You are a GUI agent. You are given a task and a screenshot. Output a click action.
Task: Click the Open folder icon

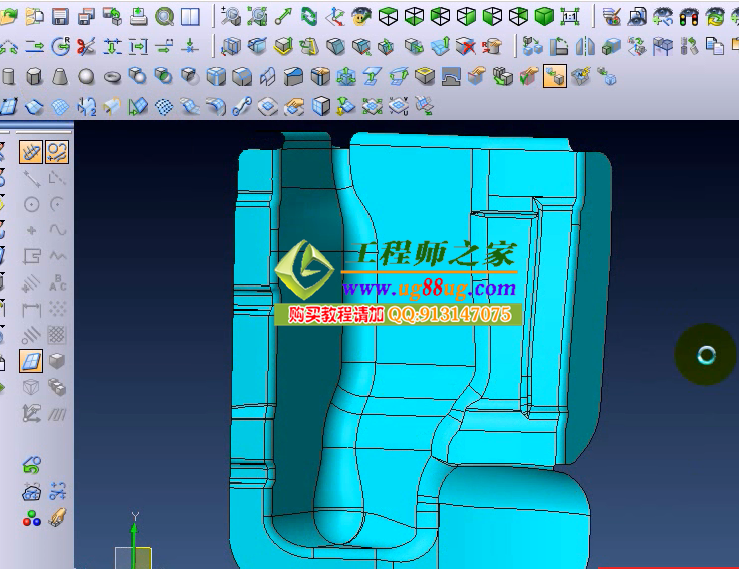pos(9,16)
